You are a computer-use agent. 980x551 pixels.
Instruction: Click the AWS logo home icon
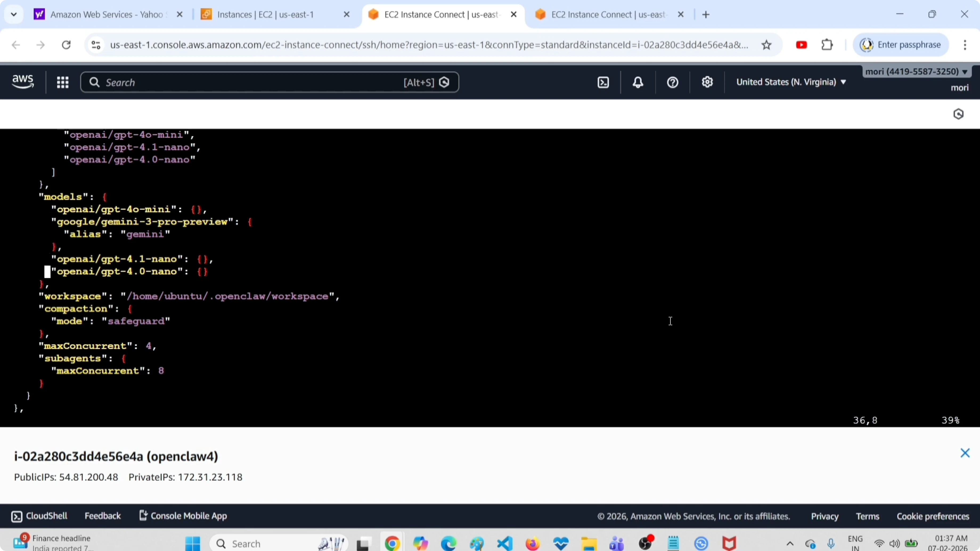[23, 82]
